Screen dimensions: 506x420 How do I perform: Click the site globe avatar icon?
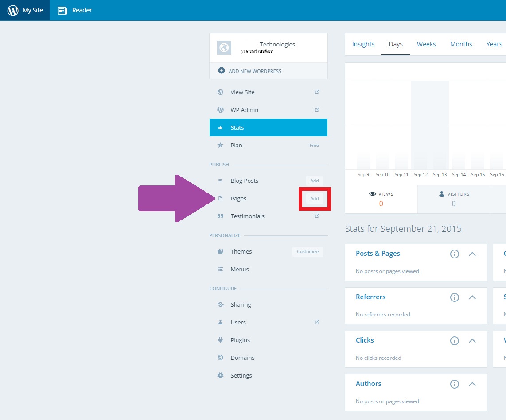224,48
